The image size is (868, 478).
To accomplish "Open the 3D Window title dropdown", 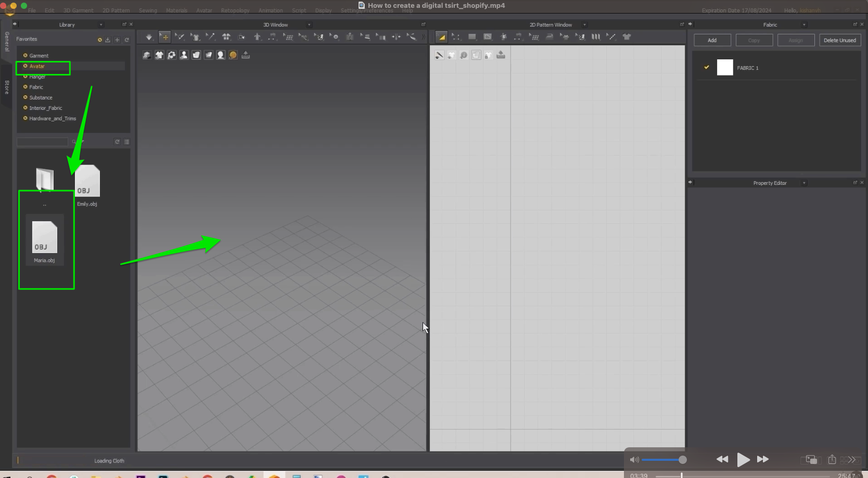I will coord(309,24).
